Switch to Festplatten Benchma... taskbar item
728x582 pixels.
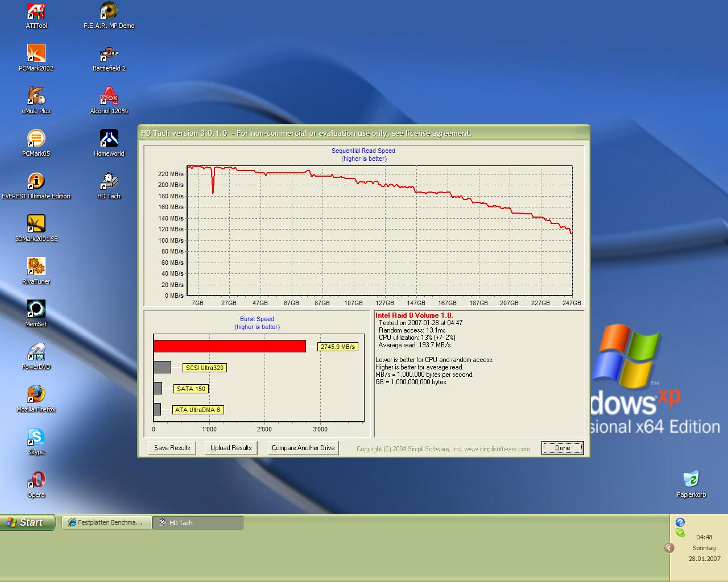point(106,522)
